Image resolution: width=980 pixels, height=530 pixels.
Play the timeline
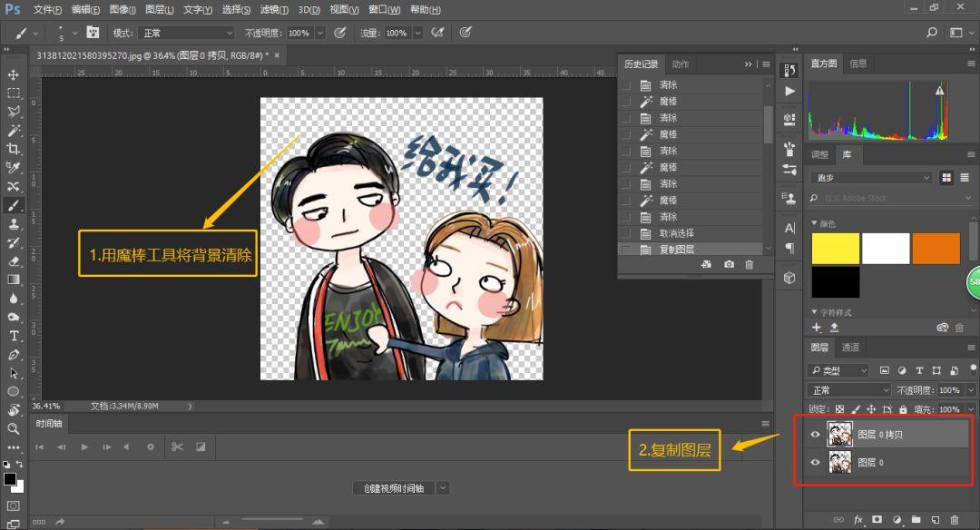(84, 447)
